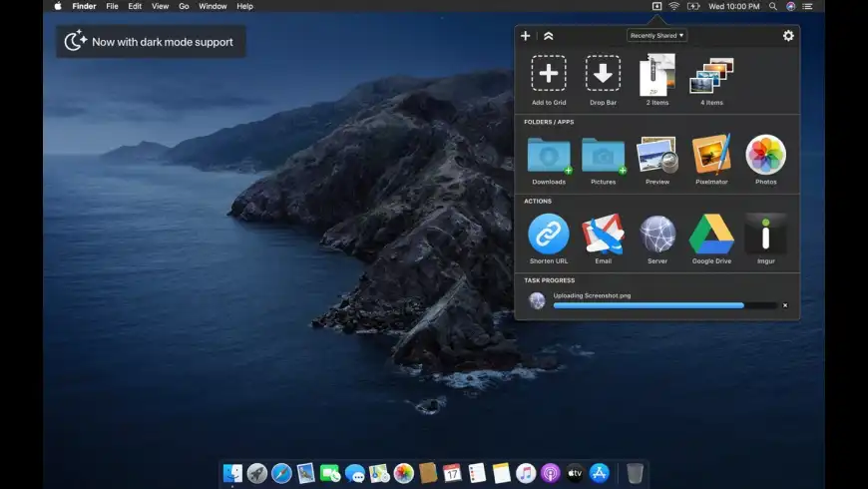Open the Window menu
Viewport: 868px width, 489px height.
click(213, 6)
